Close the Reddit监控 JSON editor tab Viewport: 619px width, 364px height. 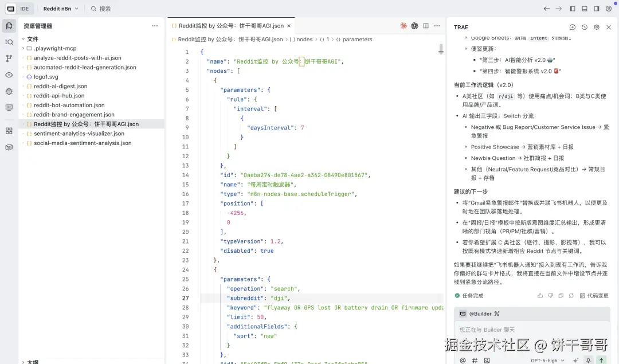coord(289,26)
